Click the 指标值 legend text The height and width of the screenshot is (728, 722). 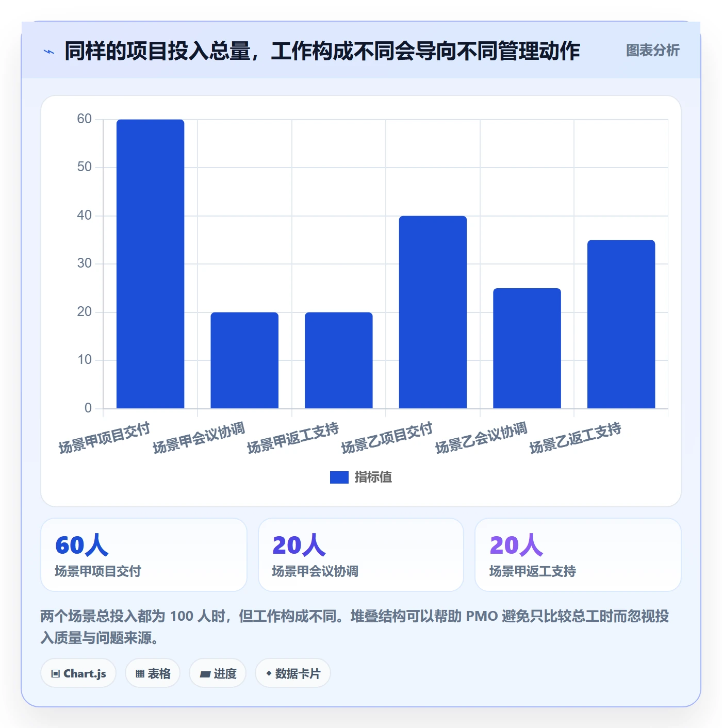[373, 477]
